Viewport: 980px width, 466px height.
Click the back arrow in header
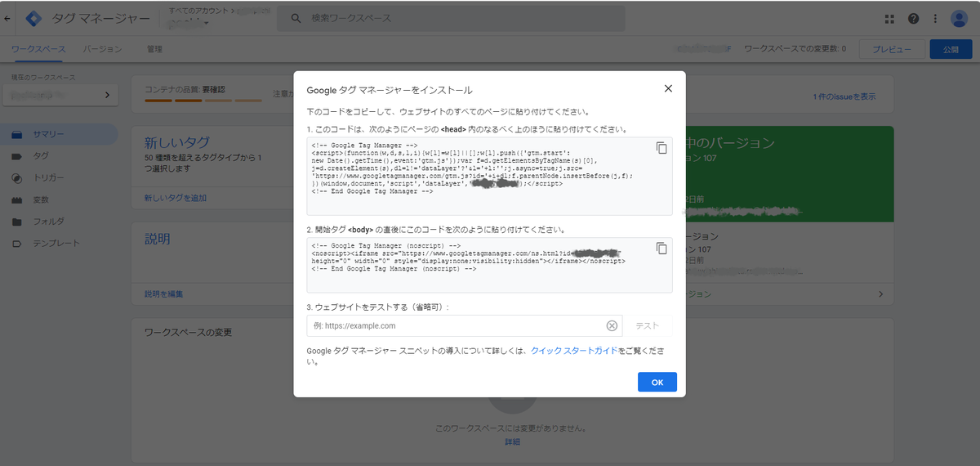click(x=7, y=18)
